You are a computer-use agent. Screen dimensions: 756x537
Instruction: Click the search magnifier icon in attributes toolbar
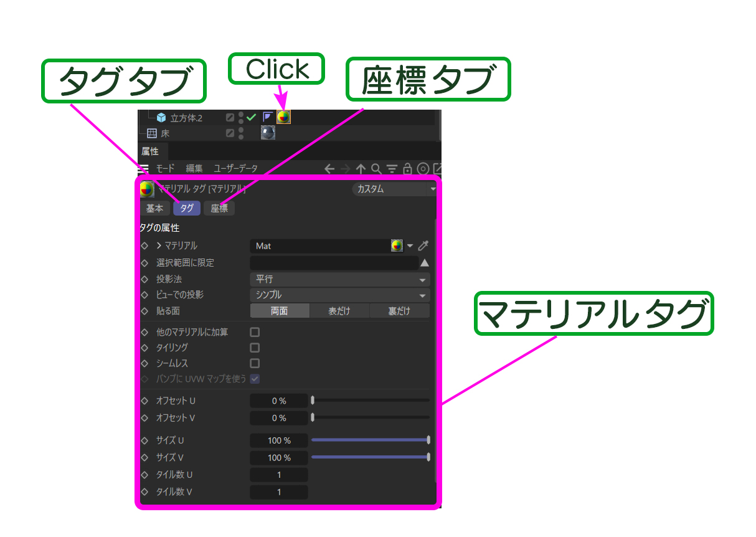pyautogui.click(x=376, y=169)
